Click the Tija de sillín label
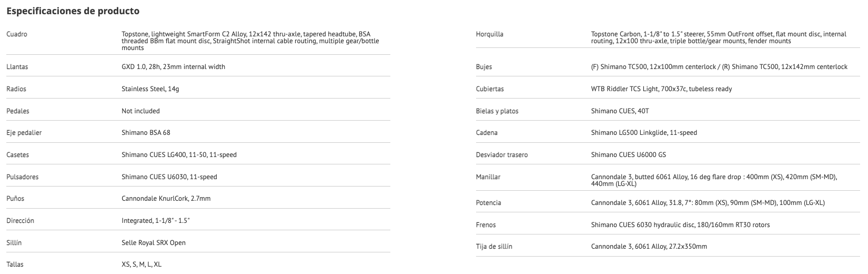 click(494, 247)
